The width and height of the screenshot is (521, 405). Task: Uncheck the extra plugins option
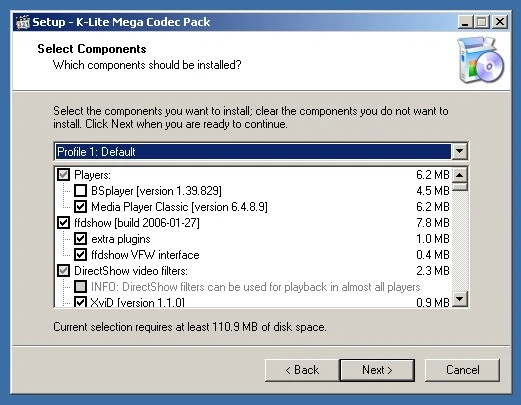coord(80,239)
